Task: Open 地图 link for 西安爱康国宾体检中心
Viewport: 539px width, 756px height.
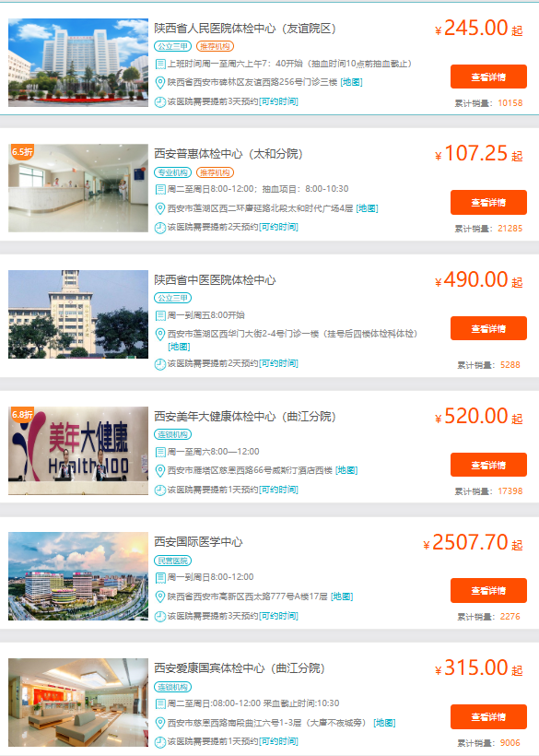Action: pos(384,722)
